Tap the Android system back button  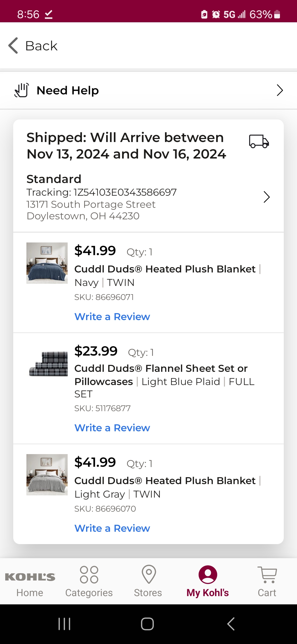[x=231, y=624]
